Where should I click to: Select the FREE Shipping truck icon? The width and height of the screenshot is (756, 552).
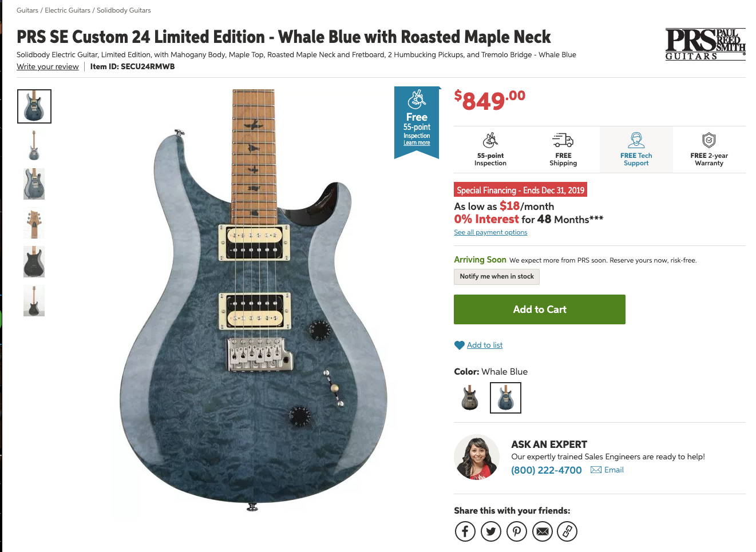pyautogui.click(x=563, y=140)
